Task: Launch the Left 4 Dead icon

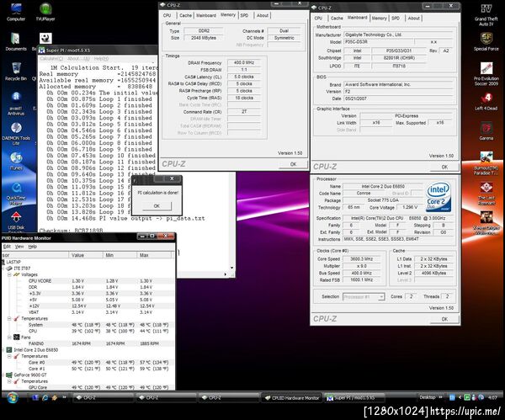Action: point(486,101)
